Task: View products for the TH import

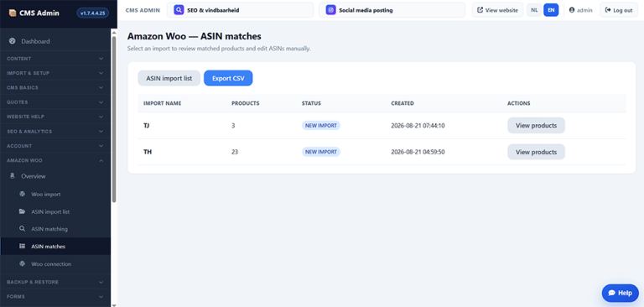Action: 536,152
